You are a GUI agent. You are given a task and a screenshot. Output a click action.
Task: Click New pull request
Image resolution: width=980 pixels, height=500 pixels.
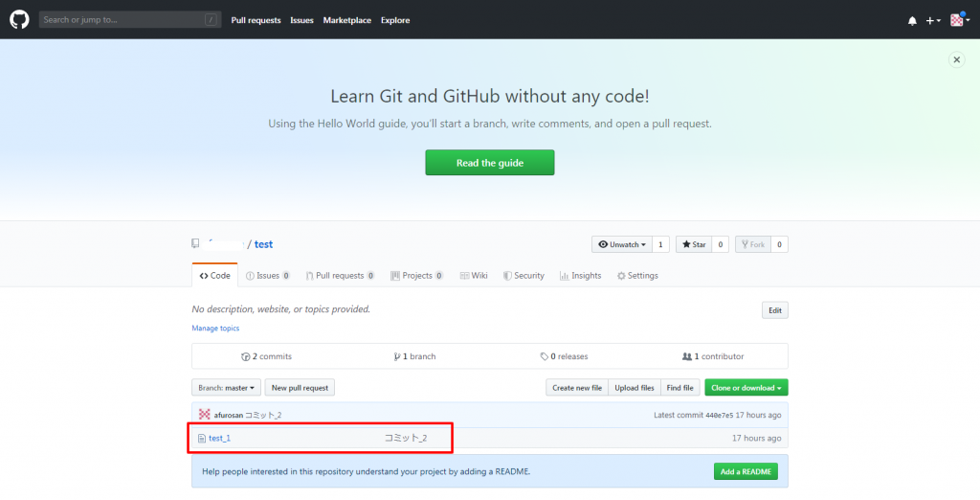click(300, 388)
